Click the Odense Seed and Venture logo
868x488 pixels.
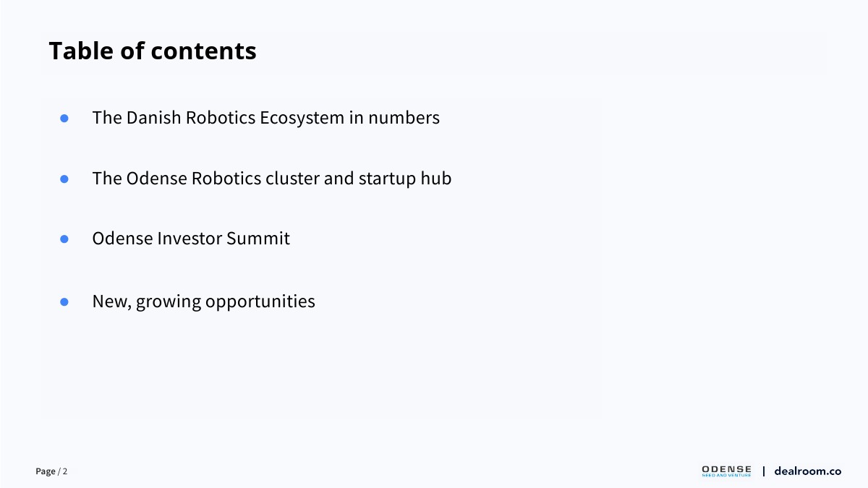[726, 469]
